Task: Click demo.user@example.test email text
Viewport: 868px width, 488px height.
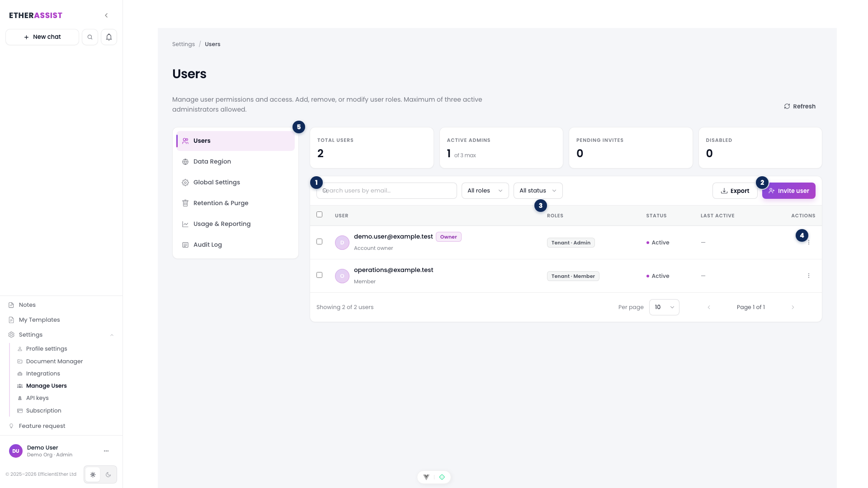Action: 393,237
